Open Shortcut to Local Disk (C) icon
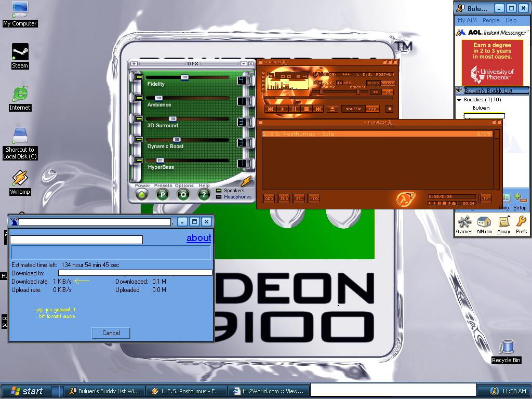 pyautogui.click(x=20, y=143)
